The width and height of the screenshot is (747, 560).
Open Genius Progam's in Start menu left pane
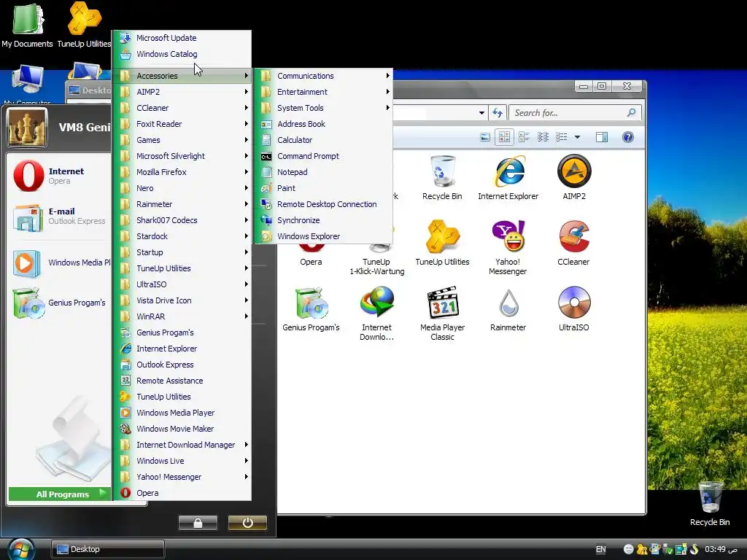(x=60, y=303)
